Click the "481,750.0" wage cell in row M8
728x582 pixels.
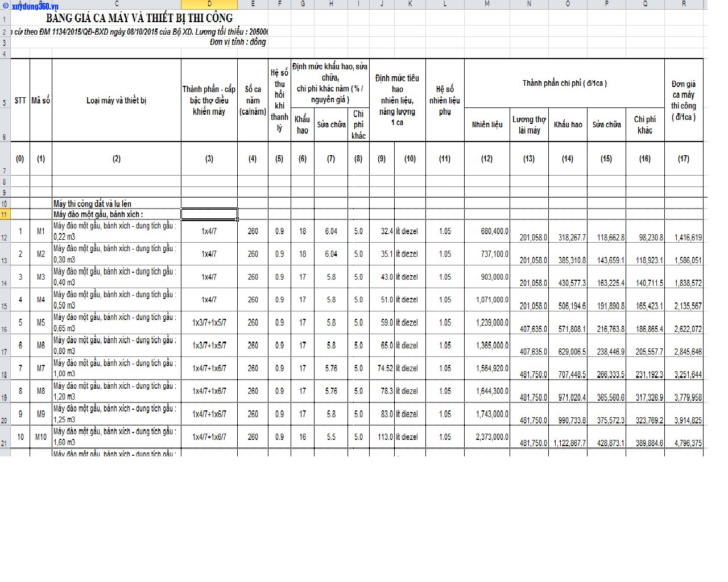[529, 391]
